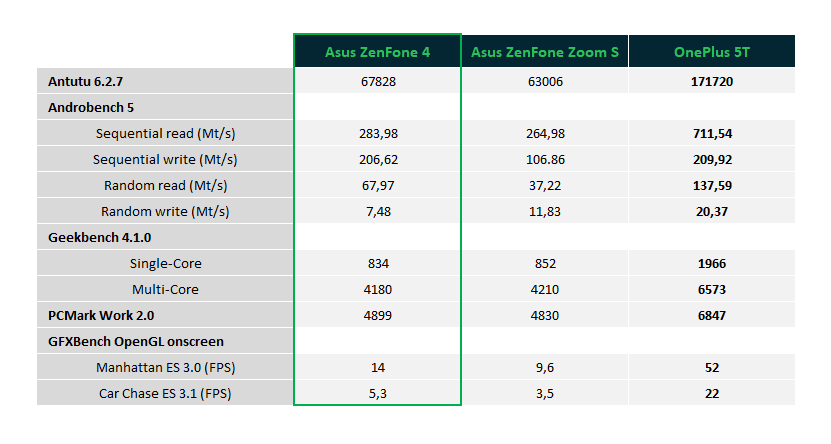Viewport: 831px width, 444px height.
Task: Select the Car Chase FPS value 5,3
Action: (377, 393)
